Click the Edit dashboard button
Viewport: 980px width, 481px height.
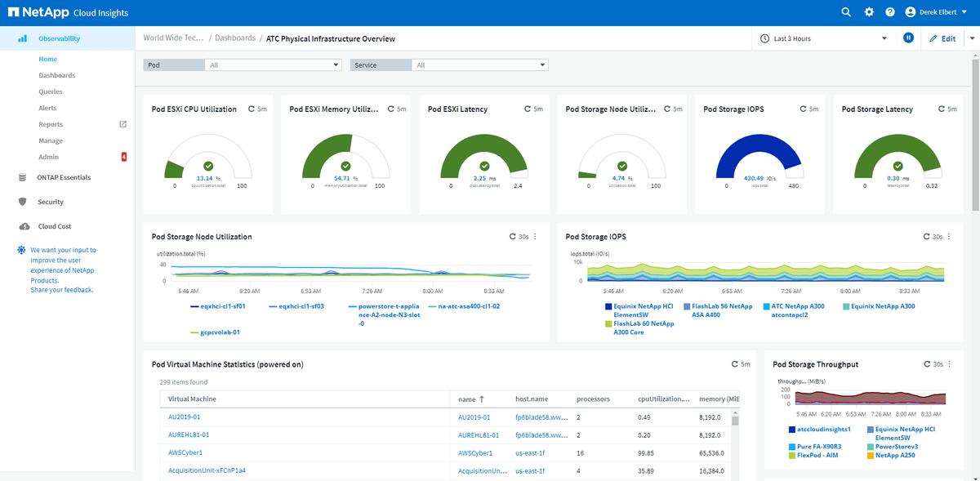coord(942,38)
